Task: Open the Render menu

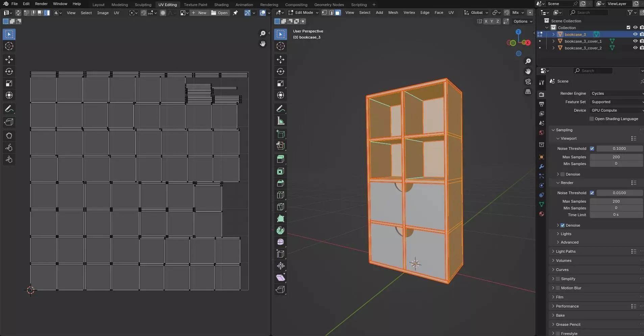Action: 41,4
